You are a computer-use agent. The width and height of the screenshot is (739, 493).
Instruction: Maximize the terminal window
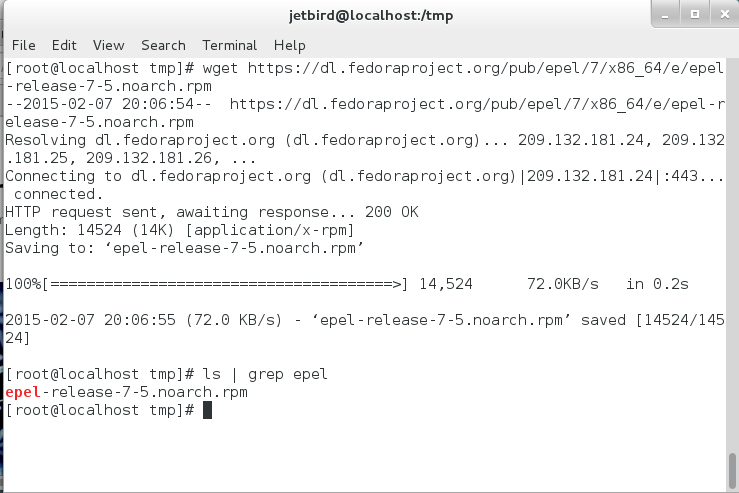[695, 15]
